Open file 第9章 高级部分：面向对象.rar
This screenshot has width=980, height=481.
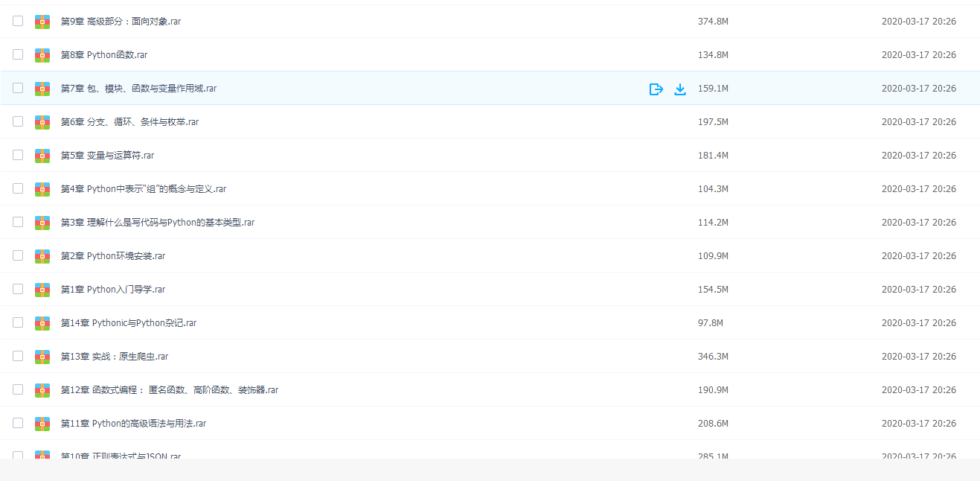tap(121, 22)
